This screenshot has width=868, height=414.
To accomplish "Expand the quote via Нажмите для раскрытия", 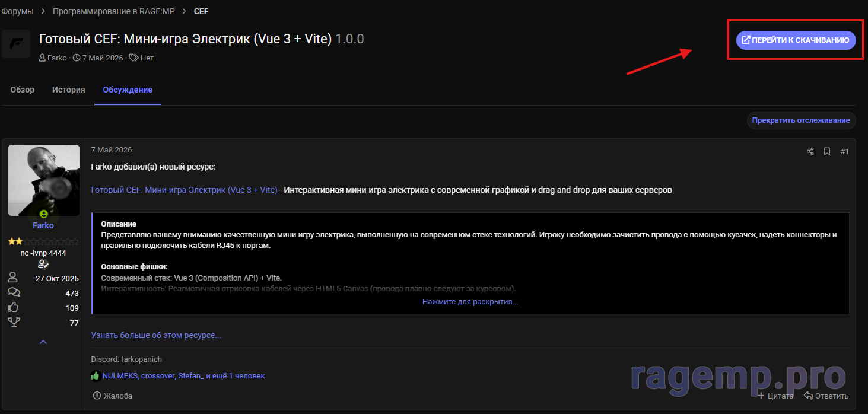I will (x=470, y=302).
